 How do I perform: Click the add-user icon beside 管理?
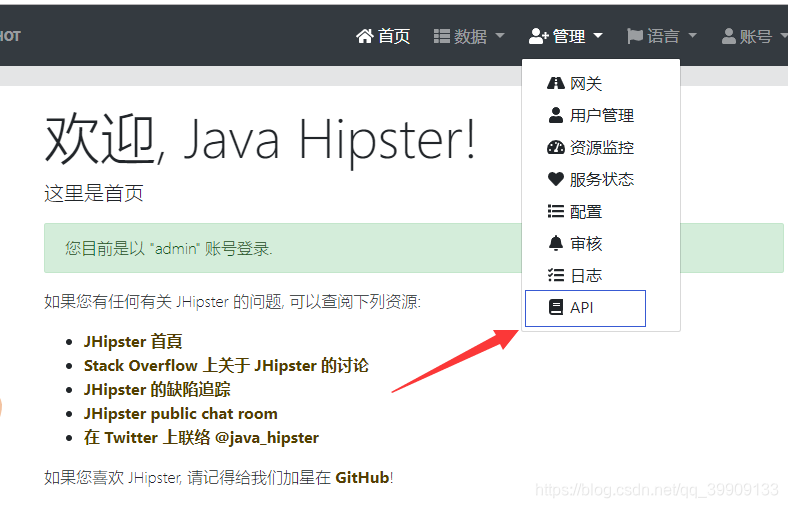[x=538, y=36]
